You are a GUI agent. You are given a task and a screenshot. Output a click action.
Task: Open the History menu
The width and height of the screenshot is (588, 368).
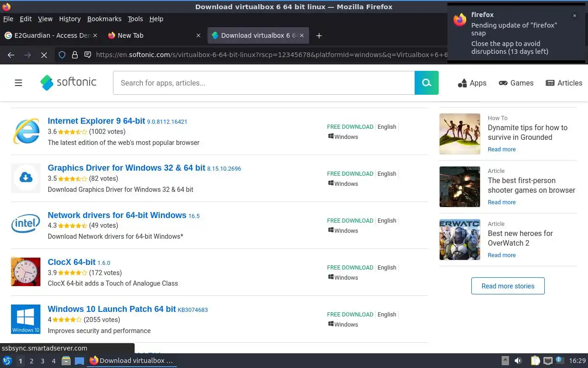(70, 19)
